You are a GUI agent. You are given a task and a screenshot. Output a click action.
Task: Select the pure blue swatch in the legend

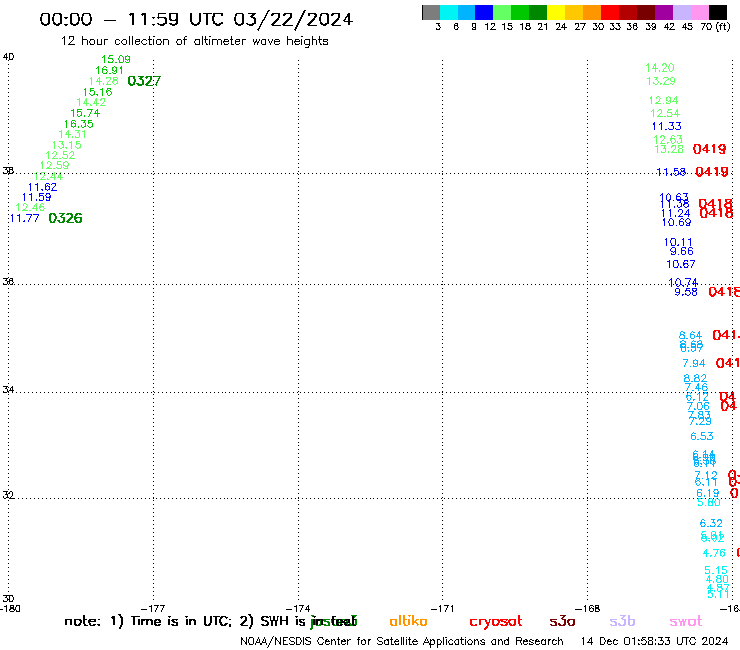tap(484, 12)
